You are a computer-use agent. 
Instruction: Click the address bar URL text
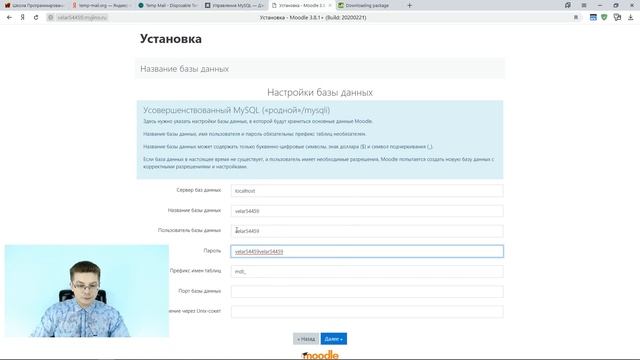82,18
